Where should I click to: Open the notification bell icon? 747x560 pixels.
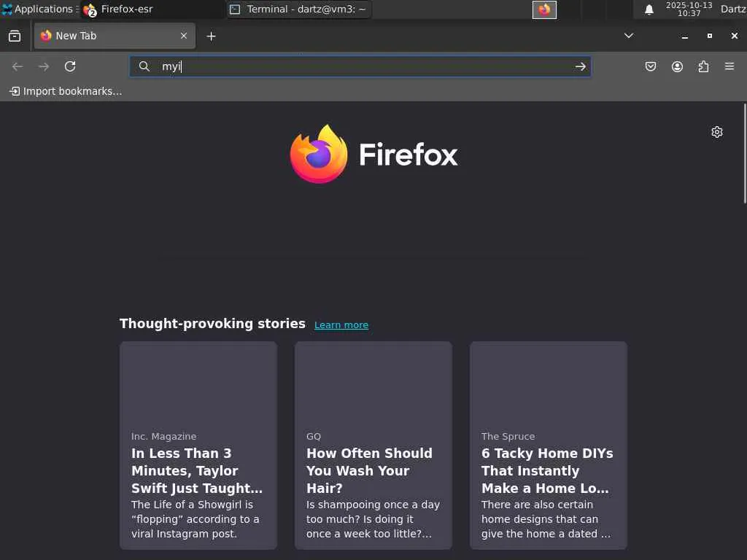649,9
